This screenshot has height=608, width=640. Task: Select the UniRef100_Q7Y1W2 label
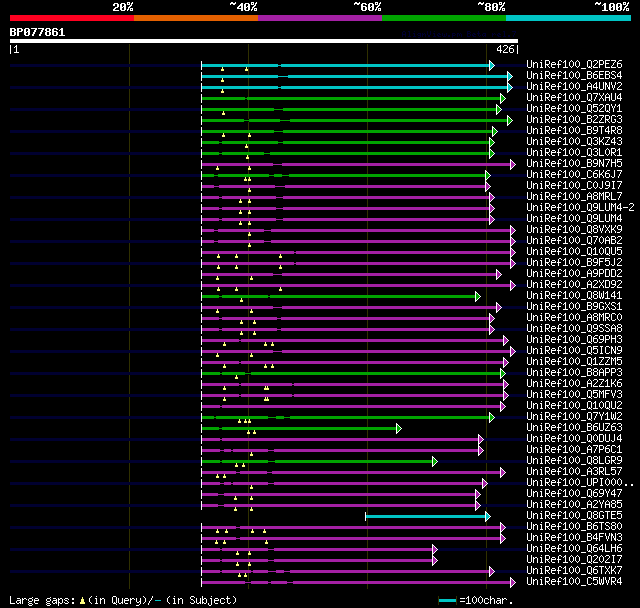pyautogui.click(x=574, y=417)
